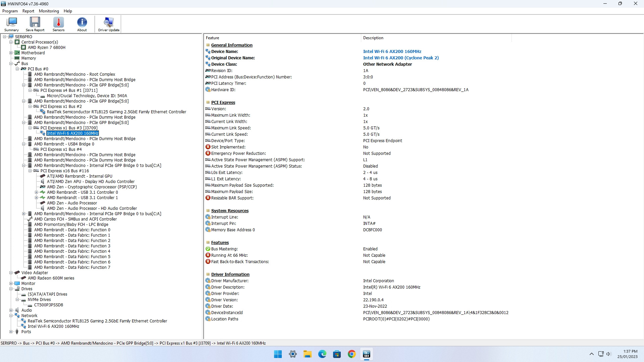Viewport: 644px width, 362px height.
Task: Select PCI Express x16 Bus #116
Action: pyautogui.click(x=65, y=171)
